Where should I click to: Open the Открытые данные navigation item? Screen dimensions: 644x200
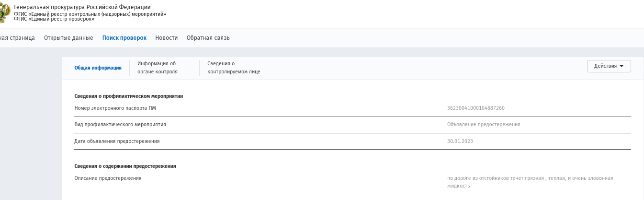[68, 38]
